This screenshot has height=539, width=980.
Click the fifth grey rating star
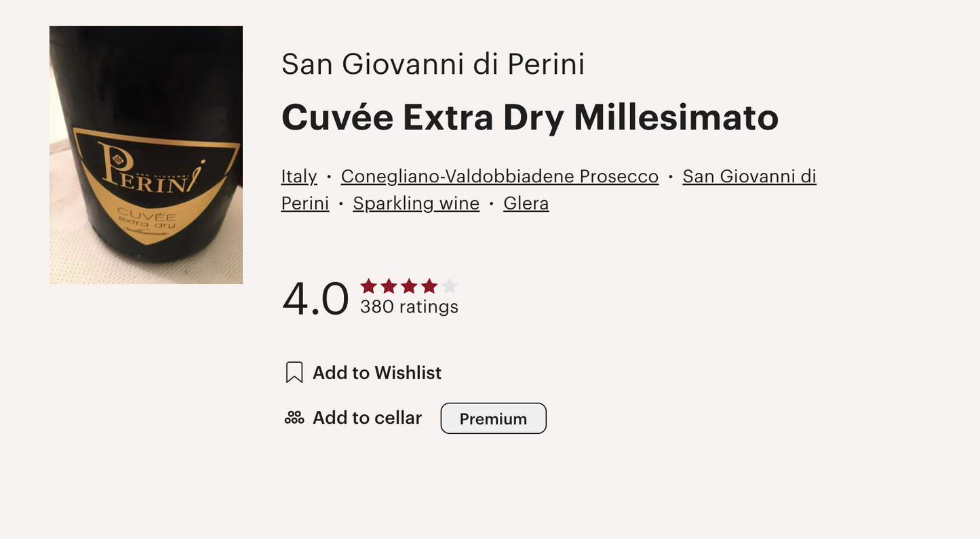[x=449, y=286]
